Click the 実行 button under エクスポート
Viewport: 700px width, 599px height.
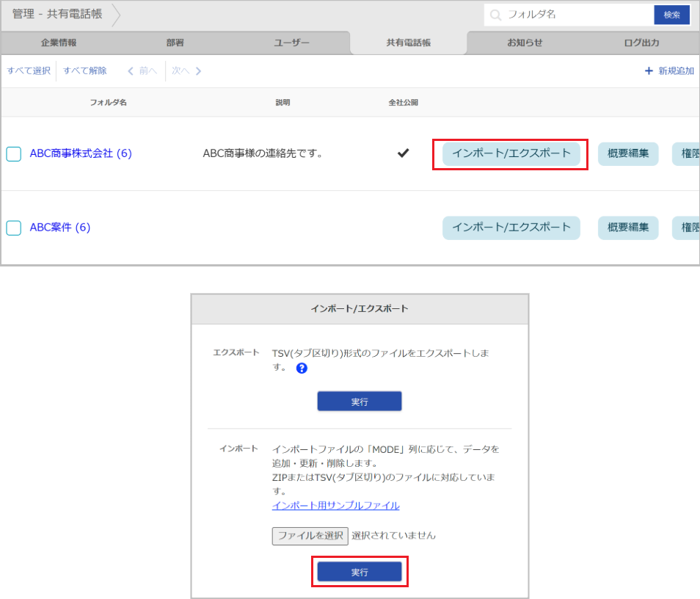pyautogui.click(x=360, y=401)
